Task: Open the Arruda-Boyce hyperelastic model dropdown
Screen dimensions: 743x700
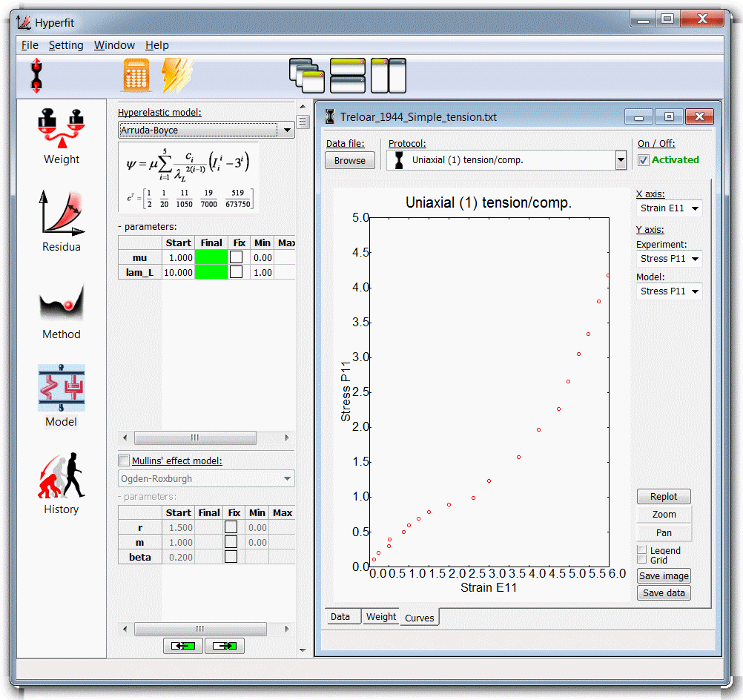Action: (x=206, y=130)
